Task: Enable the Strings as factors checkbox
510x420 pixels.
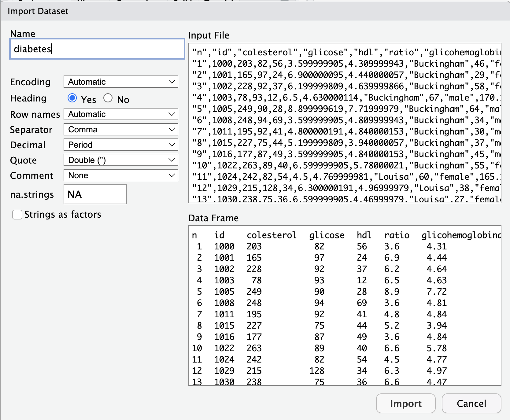Action: point(17,215)
